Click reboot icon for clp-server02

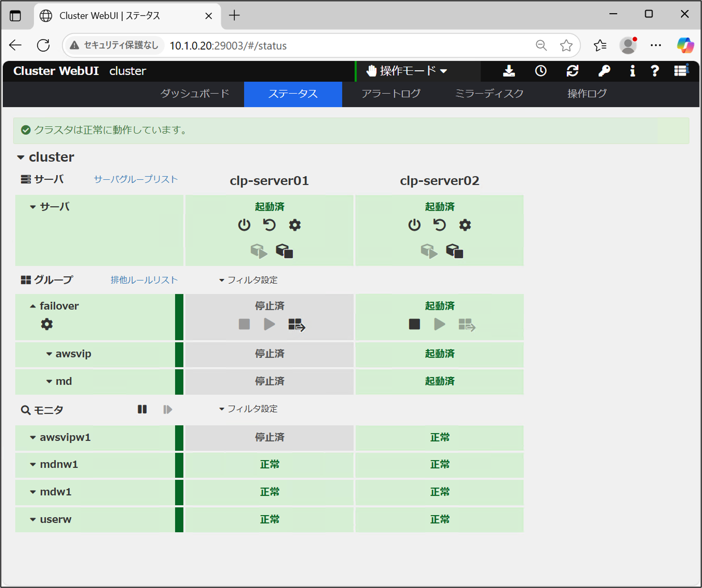tap(439, 225)
